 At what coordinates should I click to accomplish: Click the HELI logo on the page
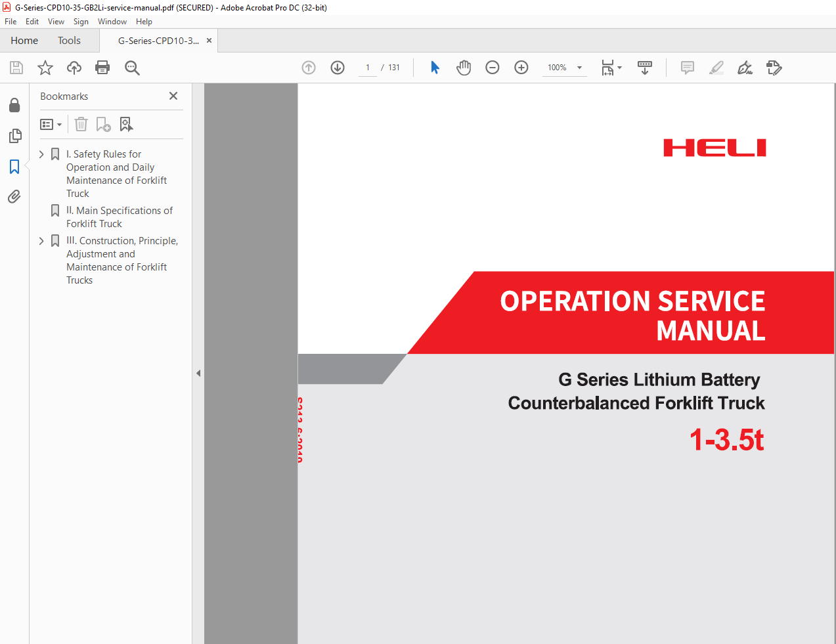715,148
